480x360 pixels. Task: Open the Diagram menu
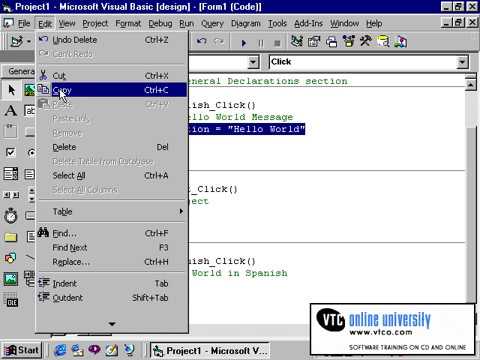tap(246, 23)
